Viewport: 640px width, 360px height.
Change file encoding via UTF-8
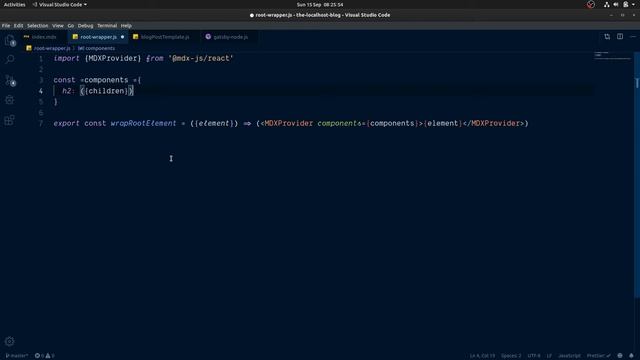534,356
